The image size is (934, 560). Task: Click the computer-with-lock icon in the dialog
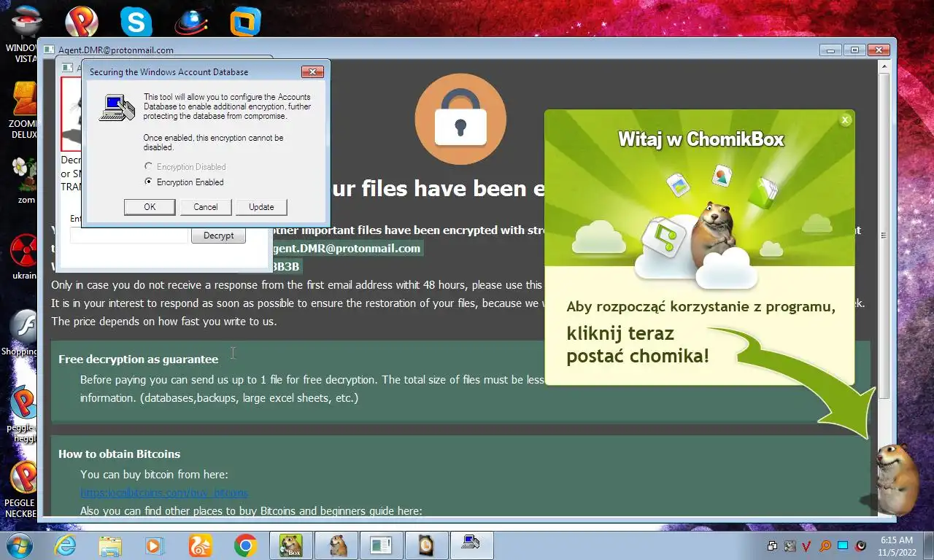click(117, 108)
